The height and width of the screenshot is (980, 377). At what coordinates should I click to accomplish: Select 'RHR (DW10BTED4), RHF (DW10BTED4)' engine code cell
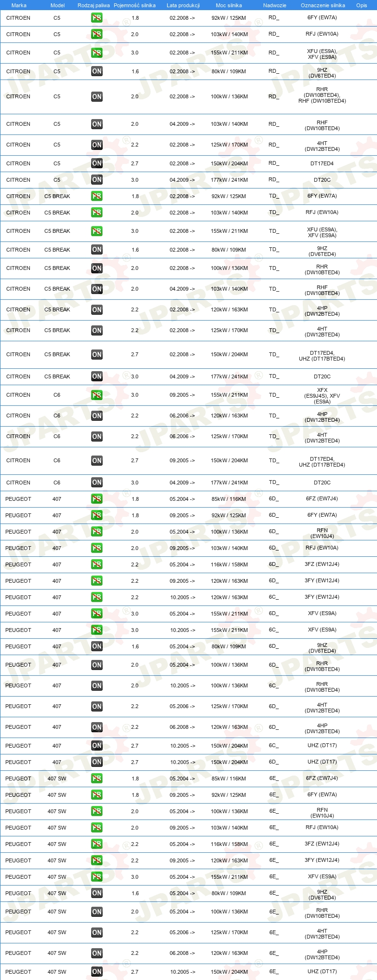[322, 95]
